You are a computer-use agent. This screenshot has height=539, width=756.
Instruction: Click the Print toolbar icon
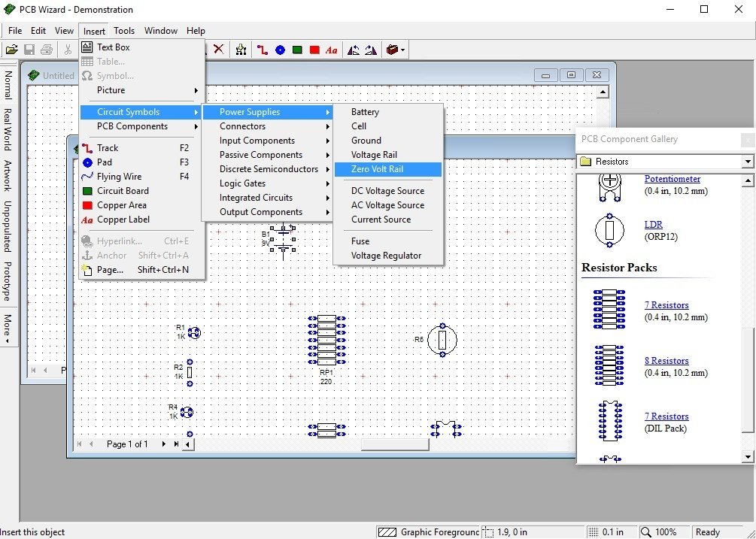point(47,50)
